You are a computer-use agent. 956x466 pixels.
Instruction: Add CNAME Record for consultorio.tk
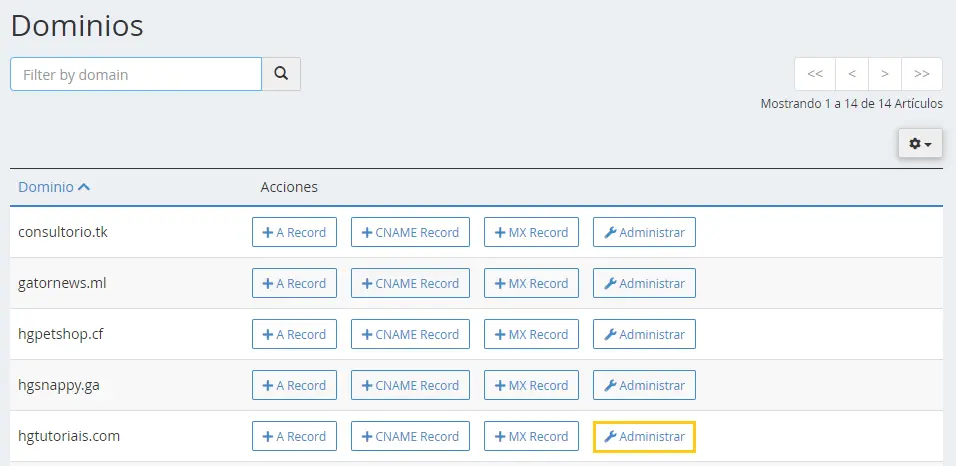point(410,232)
